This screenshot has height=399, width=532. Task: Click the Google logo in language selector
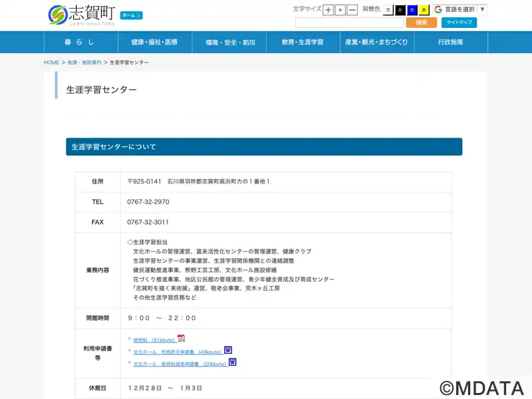click(x=438, y=9)
